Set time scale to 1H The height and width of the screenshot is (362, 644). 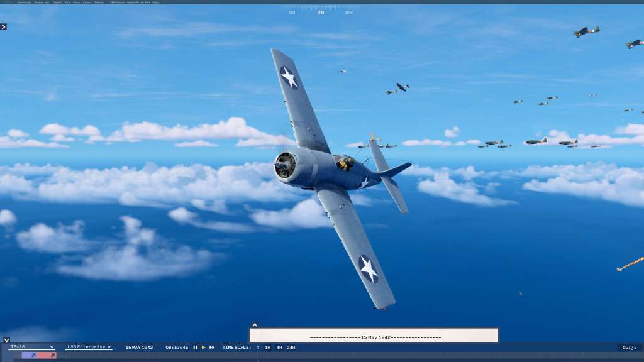click(x=267, y=348)
